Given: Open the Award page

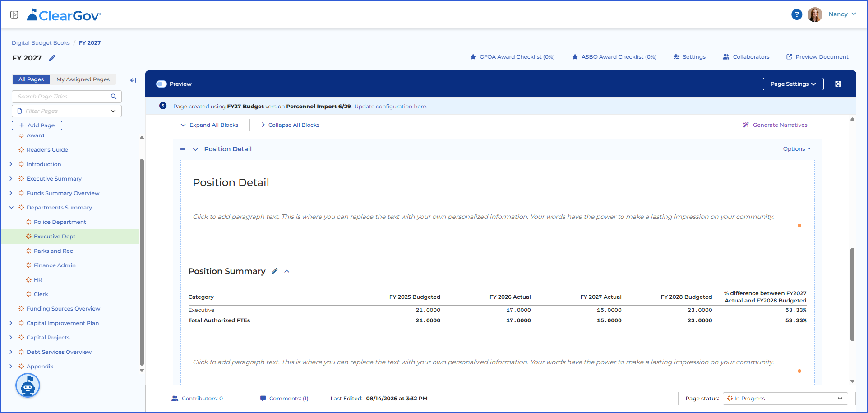Looking at the screenshot, I should pyautogui.click(x=35, y=135).
